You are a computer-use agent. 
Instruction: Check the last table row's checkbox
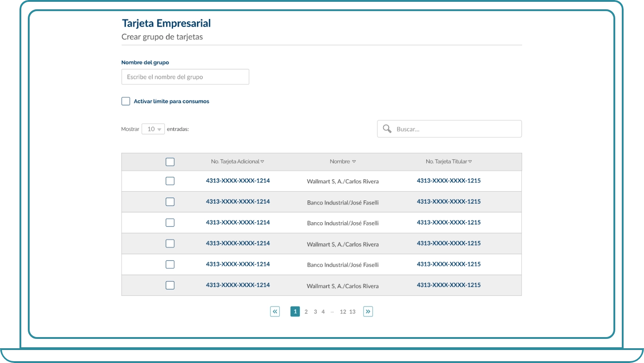click(170, 285)
